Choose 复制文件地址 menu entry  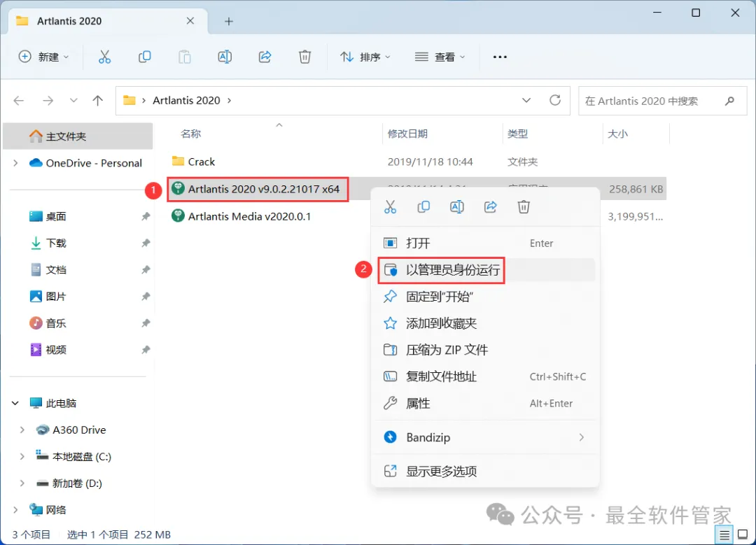click(x=486, y=376)
